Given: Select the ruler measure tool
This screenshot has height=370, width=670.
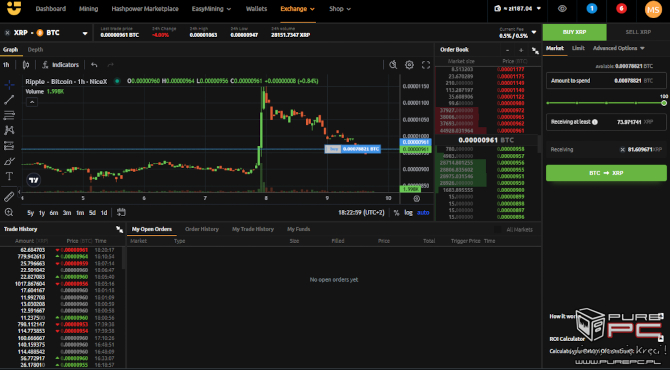Looking at the screenshot, I should (9, 197).
